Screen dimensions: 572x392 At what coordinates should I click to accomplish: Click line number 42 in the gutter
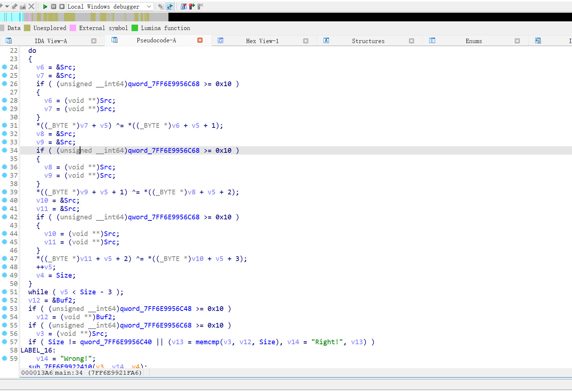click(14, 217)
